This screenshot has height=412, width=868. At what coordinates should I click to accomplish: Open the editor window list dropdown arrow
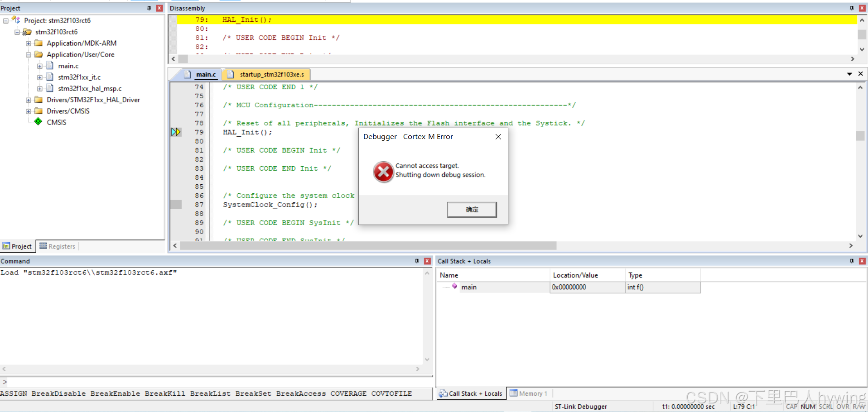[849, 74]
